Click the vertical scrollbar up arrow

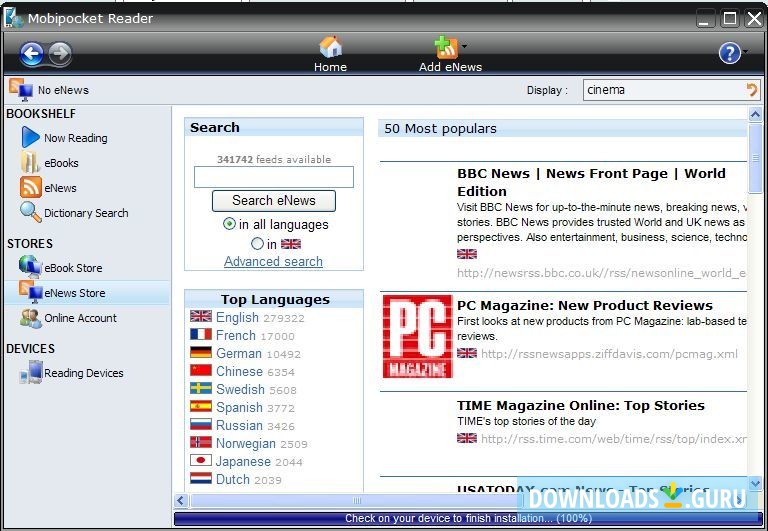pos(755,115)
